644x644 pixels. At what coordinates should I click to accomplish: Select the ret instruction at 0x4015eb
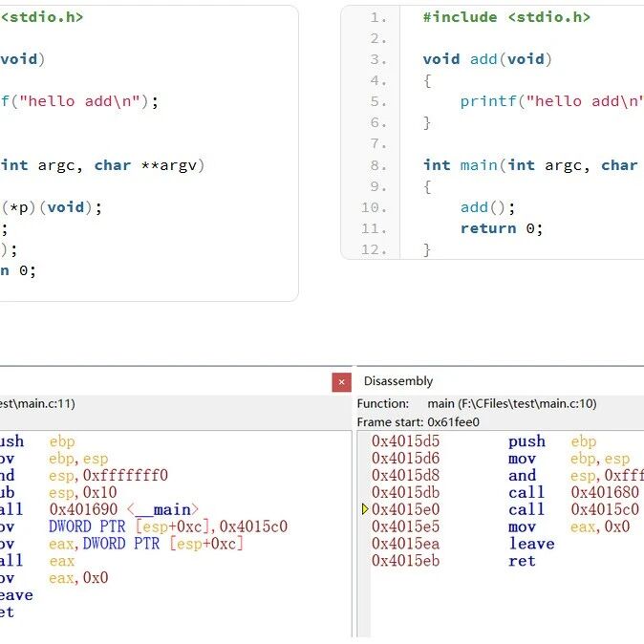point(517,561)
